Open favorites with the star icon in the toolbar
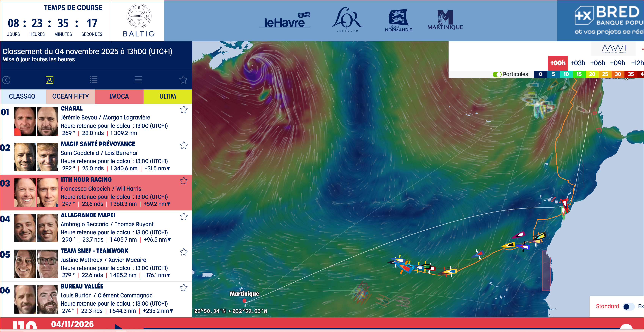This screenshot has width=644, height=332. [x=183, y=80]
